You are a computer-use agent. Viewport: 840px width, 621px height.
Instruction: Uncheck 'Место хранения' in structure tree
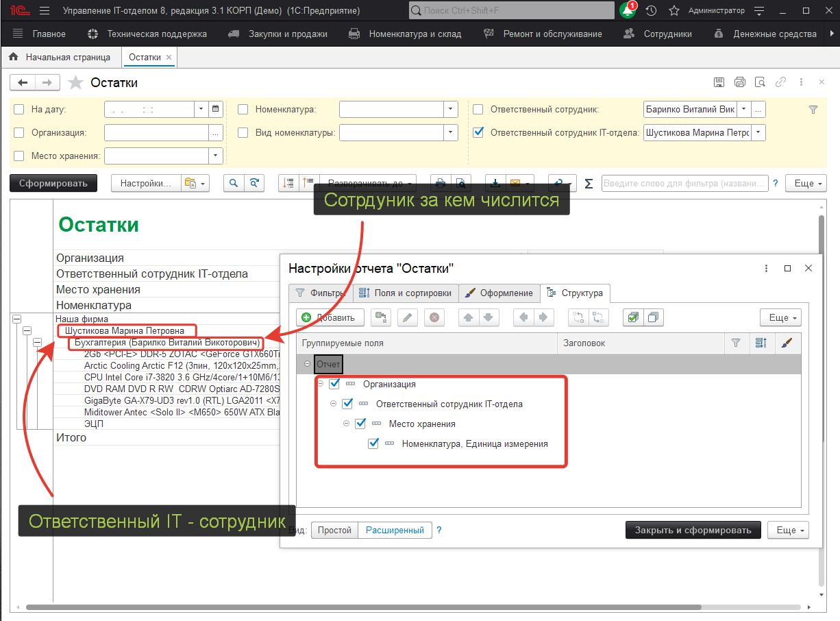click(x=360, y=424)
